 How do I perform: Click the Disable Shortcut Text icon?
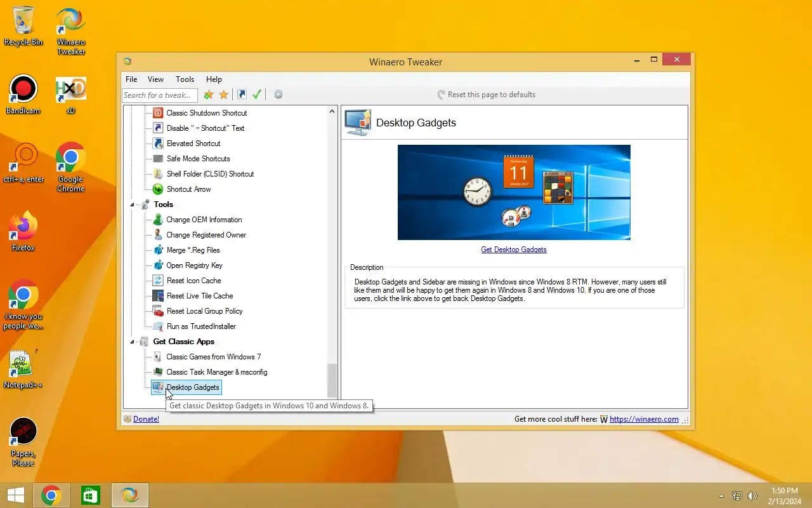(x=158, y=128)
